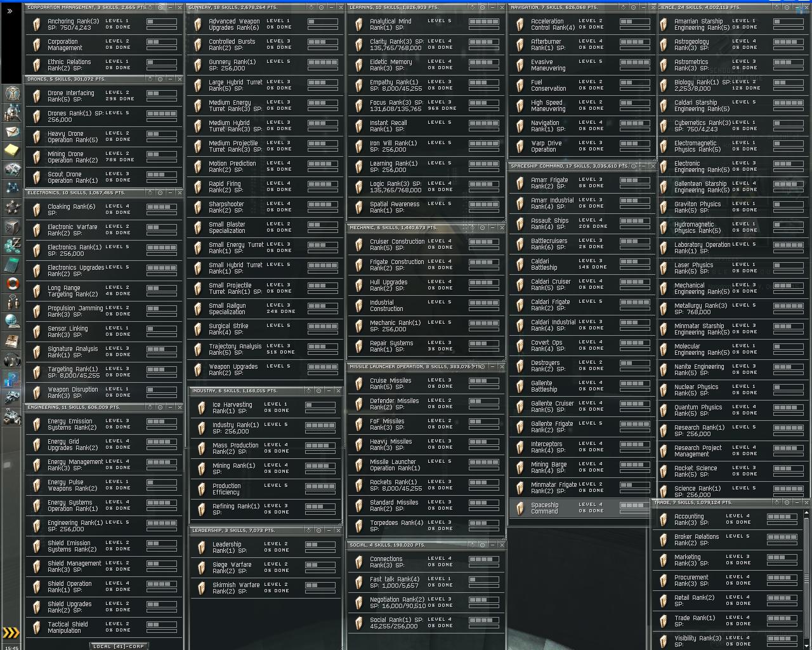The width and height of the screenshot is (812, 650).
Task: Click the blue star-map sidebar icon
Action: click(x=12, y=189)
